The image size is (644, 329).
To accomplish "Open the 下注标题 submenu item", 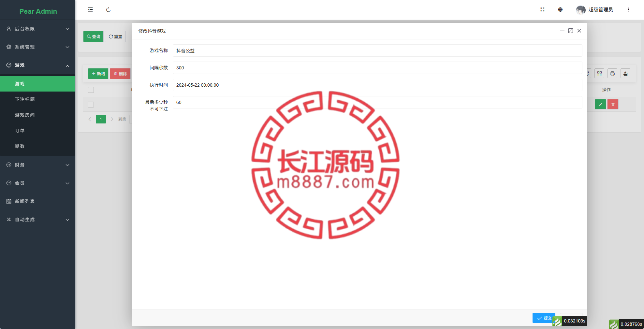I will (37, 99).
